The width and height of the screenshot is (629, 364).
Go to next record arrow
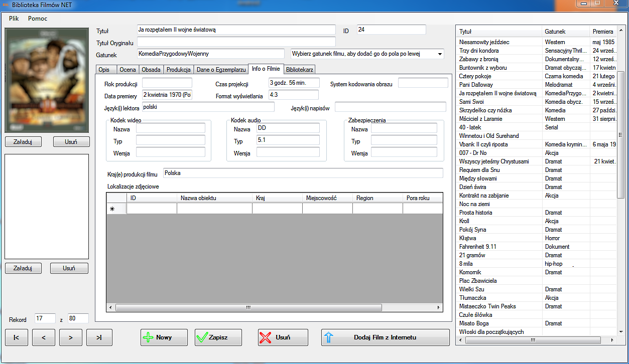click(x=71, y=337)
